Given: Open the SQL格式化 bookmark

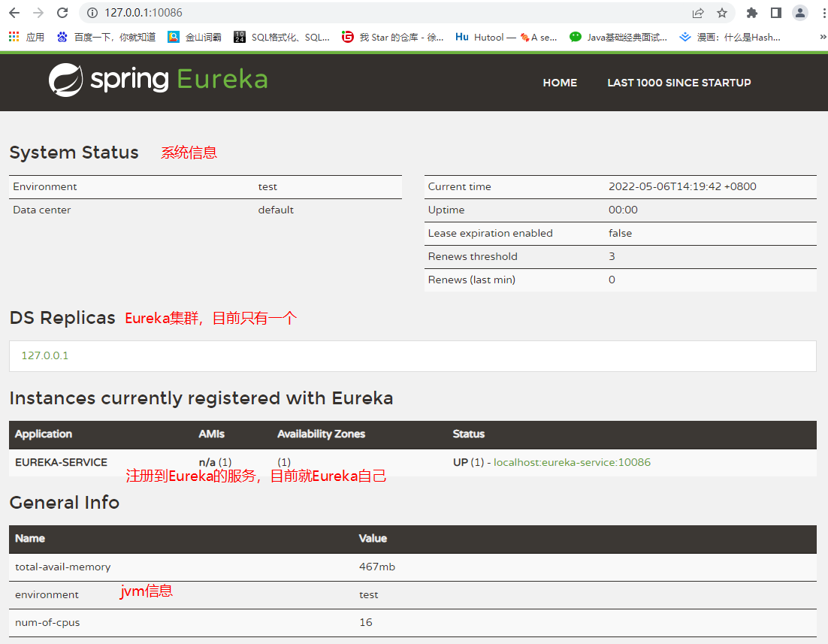Looking at the screenshot, I should pos(282,37).
